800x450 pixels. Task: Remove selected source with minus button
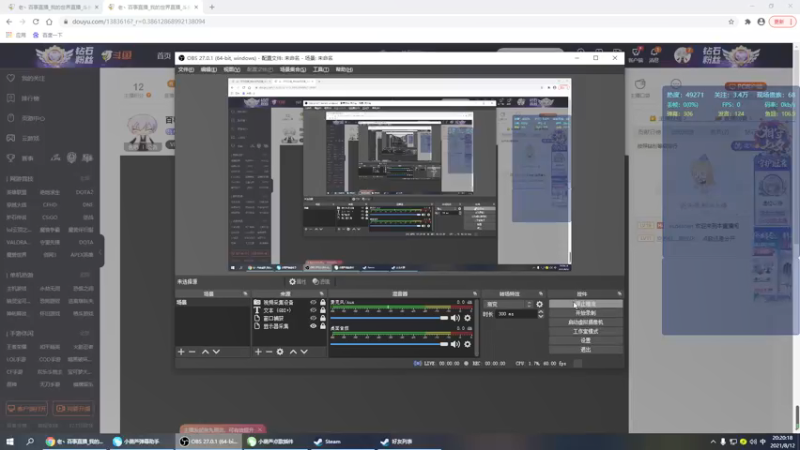269,352
